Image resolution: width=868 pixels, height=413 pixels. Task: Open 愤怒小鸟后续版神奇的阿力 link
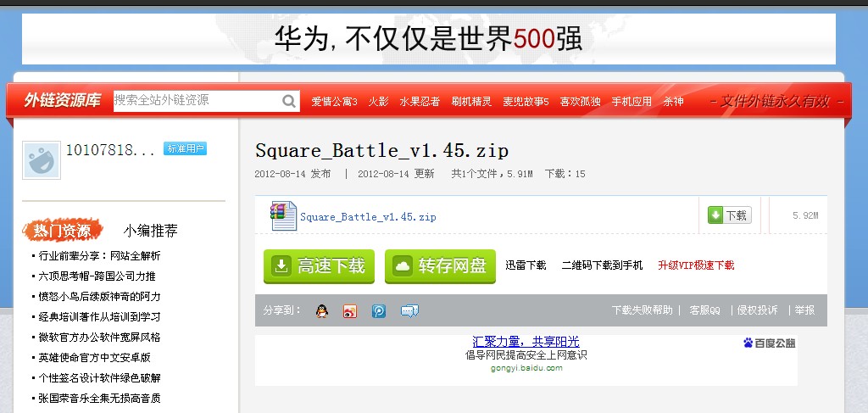coord(100,297)
